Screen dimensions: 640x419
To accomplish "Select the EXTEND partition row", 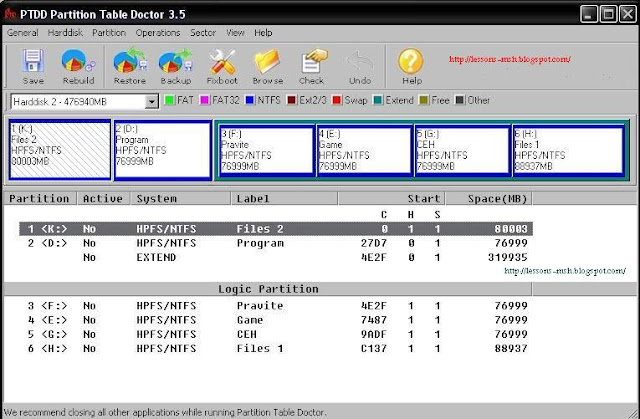I will [276, 257].
